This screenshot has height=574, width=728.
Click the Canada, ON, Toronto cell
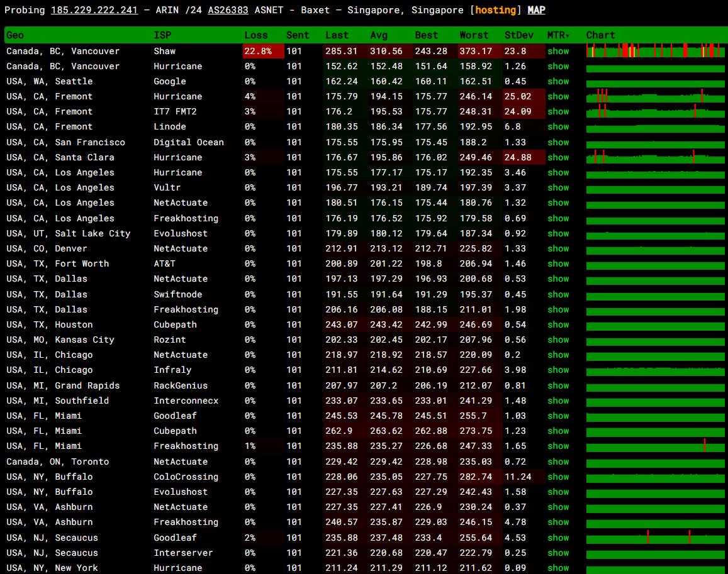57,461
